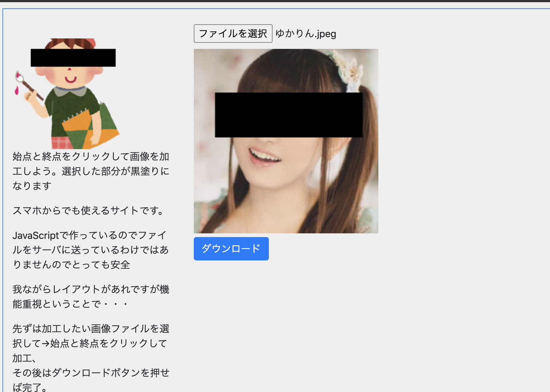Click the text スマホからでも使えるサイトです。
The height and width of the screenshot is (392, 550).
89,211
